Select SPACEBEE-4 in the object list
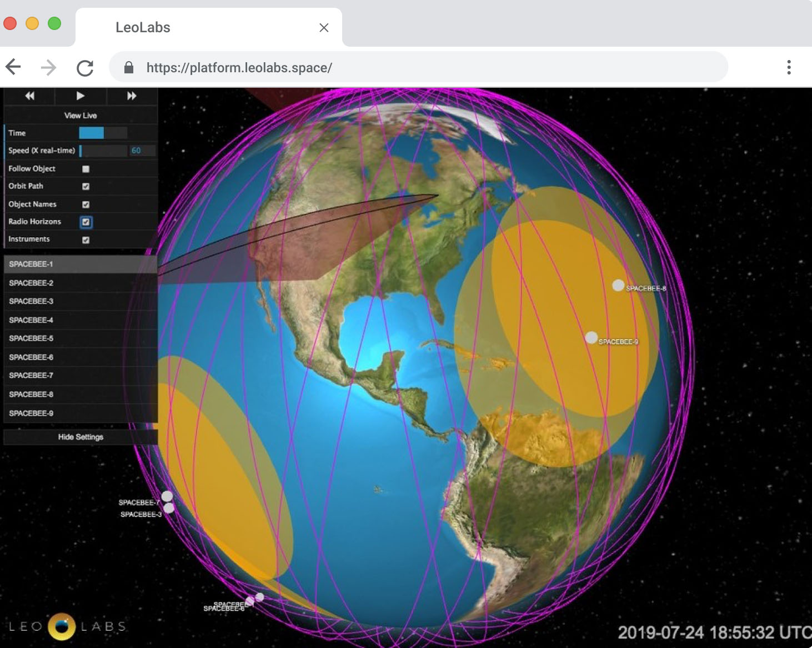This screenshot has width=812, height=648. pyautogui.click(x=81, y=320)
